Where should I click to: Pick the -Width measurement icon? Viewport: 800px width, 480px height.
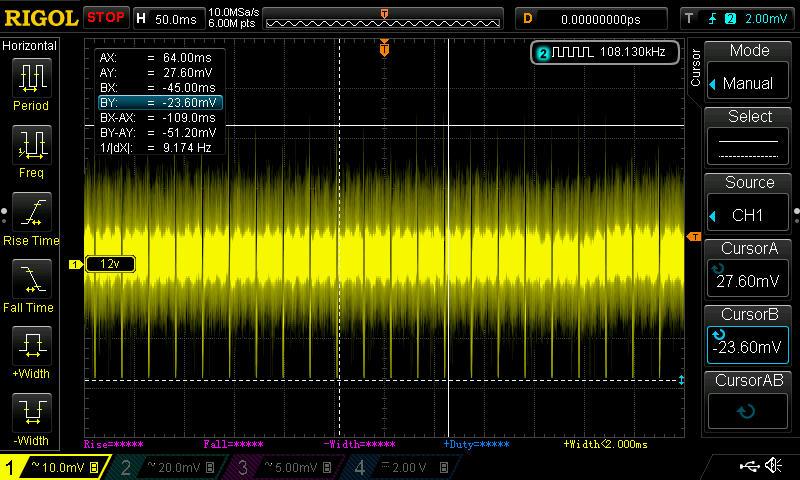coord(31,416)
